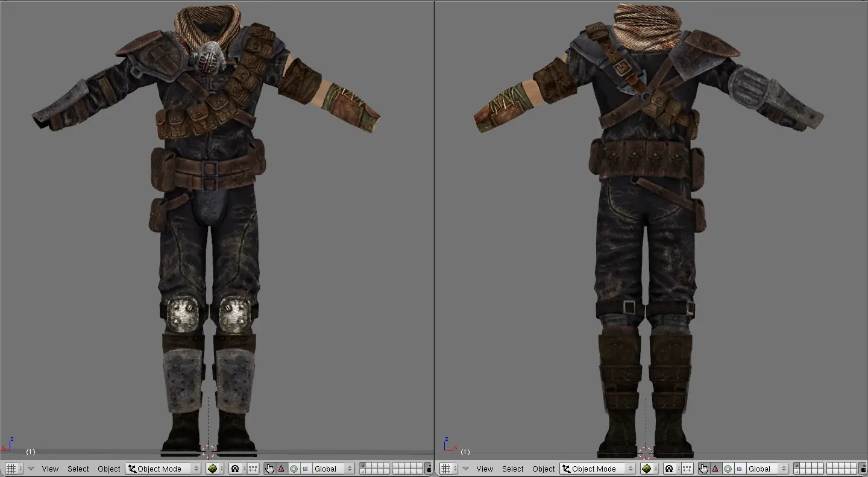
Task: Open pivot point selector in front-view viewport
Action: tap(237, 469)
